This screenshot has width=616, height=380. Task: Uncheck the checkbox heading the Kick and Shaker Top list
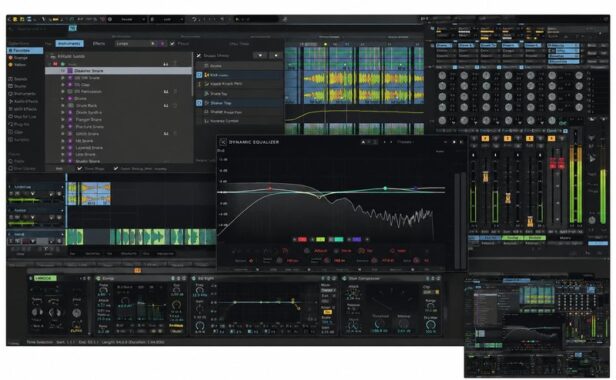point(199,56)
